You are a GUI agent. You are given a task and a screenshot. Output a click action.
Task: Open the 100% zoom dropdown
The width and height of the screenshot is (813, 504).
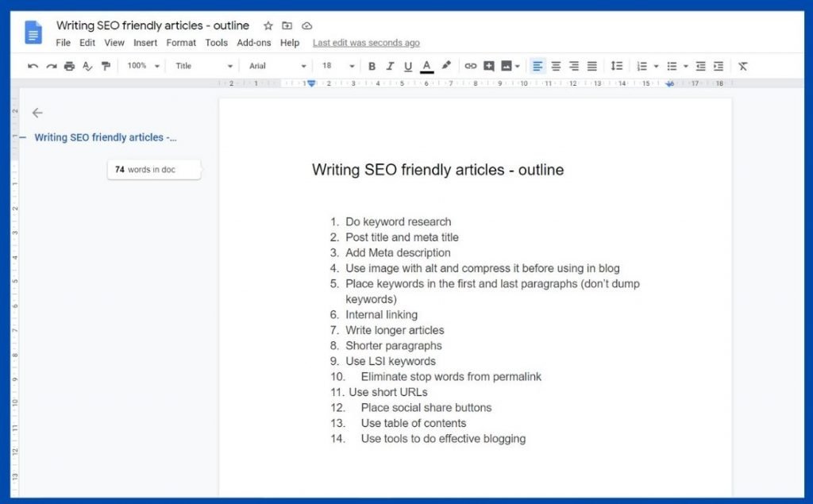(144, 67)
